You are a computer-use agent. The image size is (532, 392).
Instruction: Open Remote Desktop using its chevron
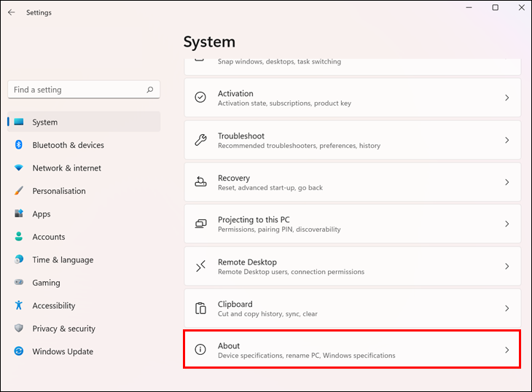pos(507,266)
